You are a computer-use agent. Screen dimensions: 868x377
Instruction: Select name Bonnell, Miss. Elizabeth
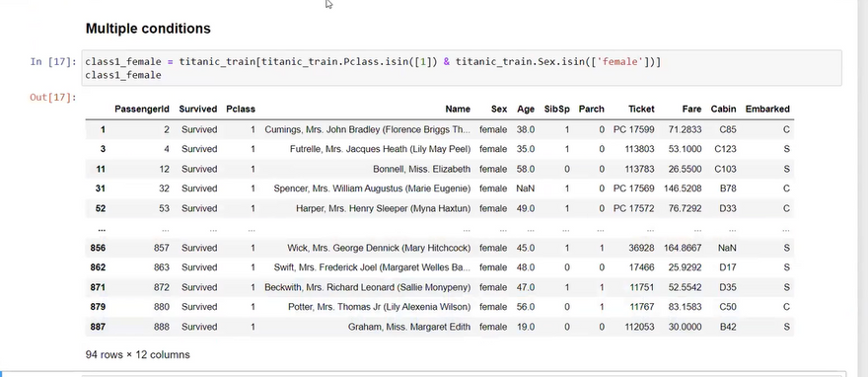pyautogui.click(x=422, y=169)
